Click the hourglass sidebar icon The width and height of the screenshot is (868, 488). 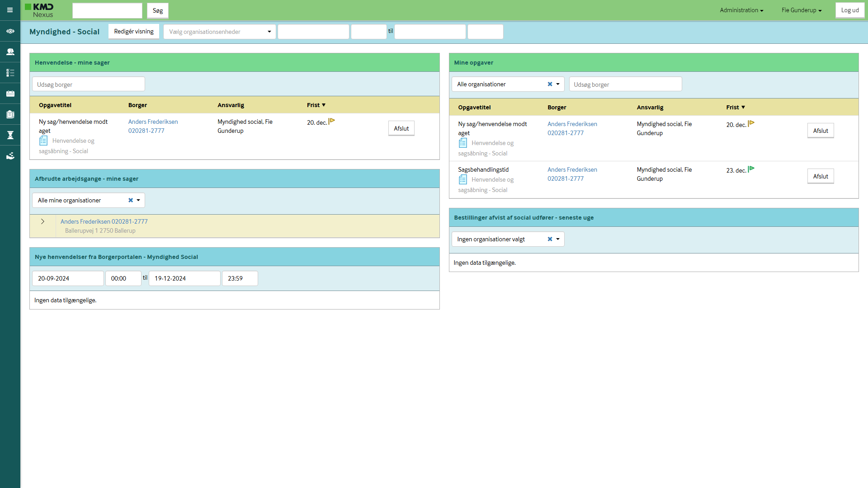pos(10,135)
